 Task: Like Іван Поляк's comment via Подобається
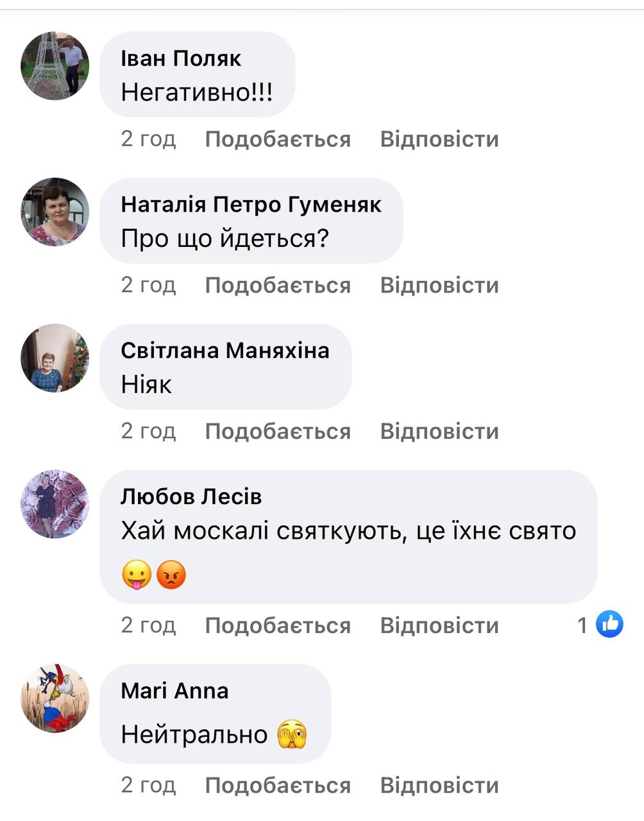[x=278, y=139]
